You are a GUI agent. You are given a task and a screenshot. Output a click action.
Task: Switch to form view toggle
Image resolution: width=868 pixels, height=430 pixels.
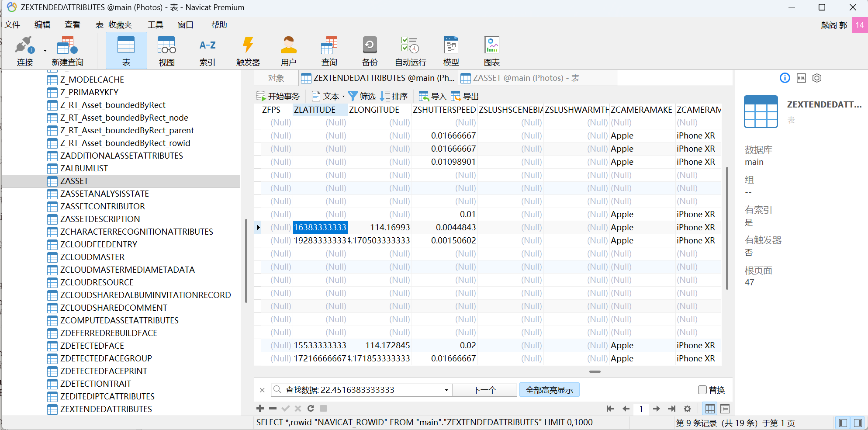[725, 409]
